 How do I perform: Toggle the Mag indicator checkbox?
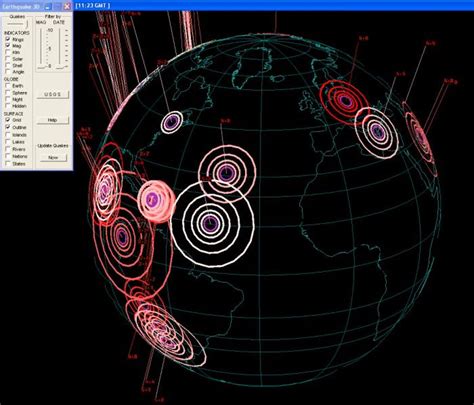[x=8, y=46]
